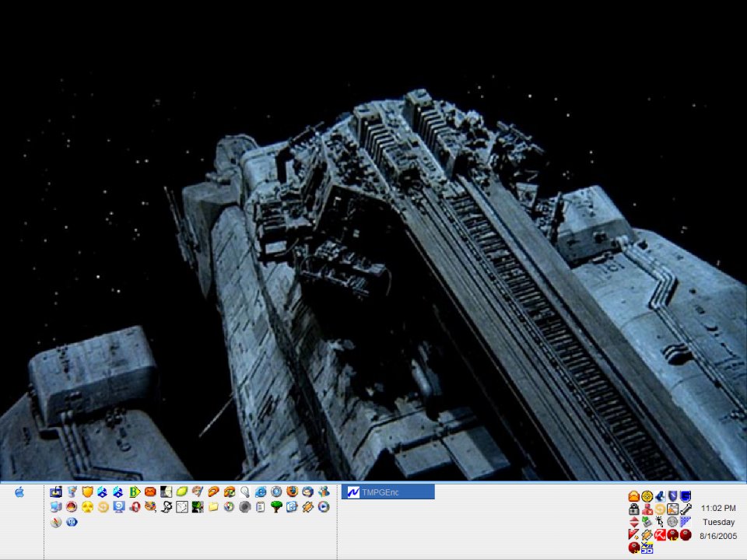The width and height of the screenshot is (747, 560).
Task: Switch to the TMPGEnc taskbar window
Action: pyautogui.click(x=388, y=492)
